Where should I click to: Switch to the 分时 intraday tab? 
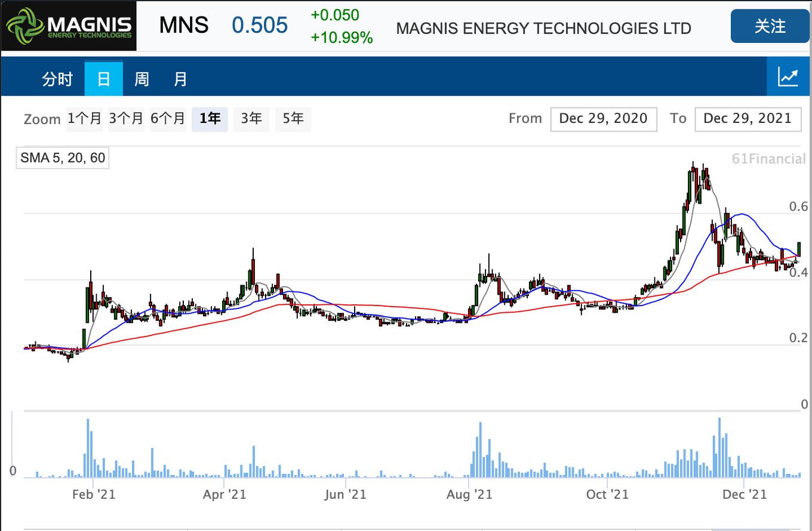point(57,79)
